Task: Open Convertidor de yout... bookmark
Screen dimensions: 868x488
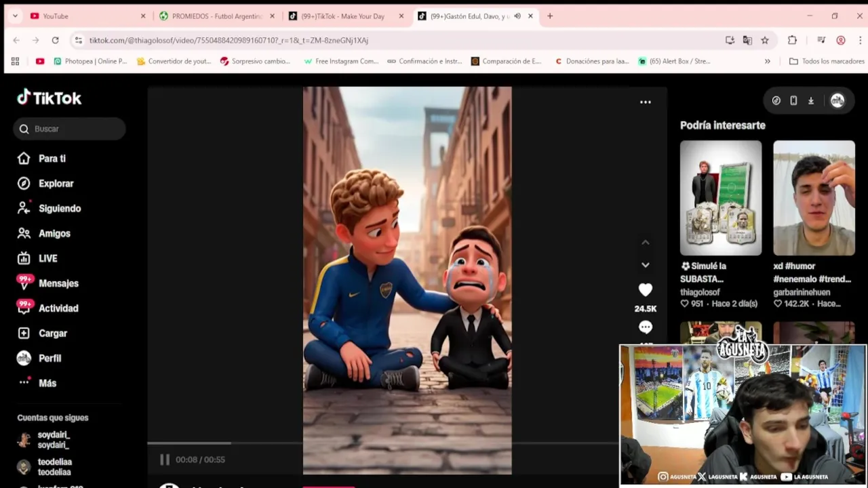Action: coord(174,61)
